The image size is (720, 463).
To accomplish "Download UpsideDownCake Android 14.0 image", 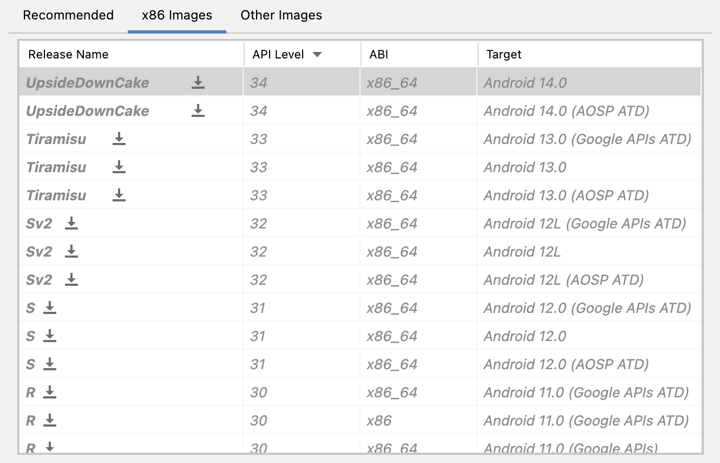I will pos(198,83).
